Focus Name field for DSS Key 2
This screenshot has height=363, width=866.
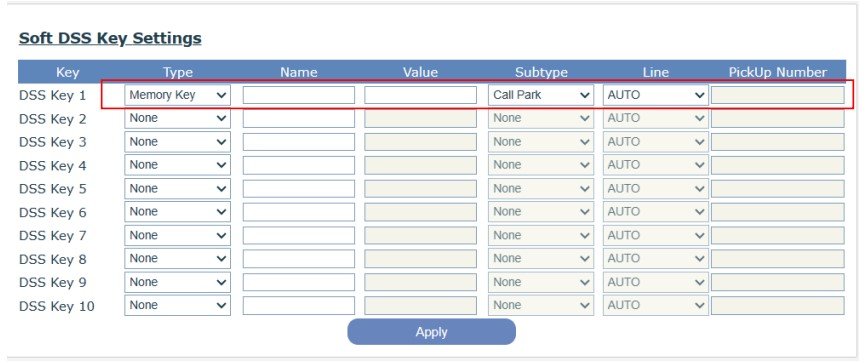299,118
